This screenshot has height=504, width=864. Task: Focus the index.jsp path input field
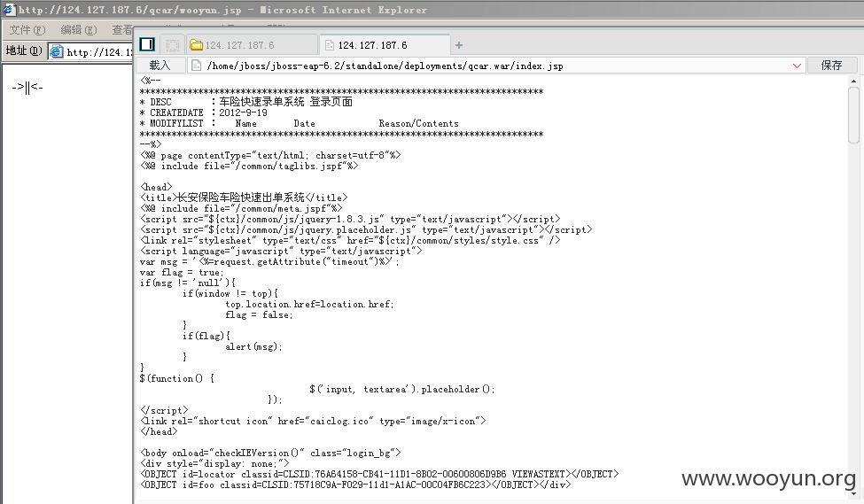(x=496, y=66)
